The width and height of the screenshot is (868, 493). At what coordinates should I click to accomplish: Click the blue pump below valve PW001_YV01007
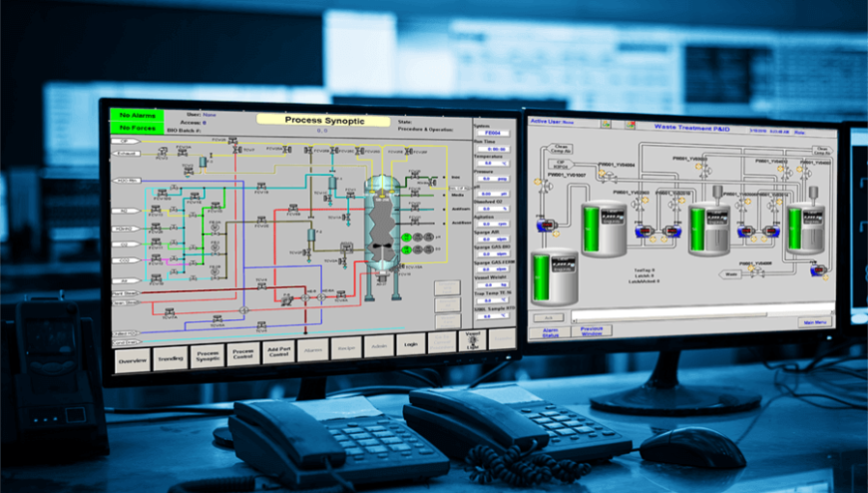point(546,226)
